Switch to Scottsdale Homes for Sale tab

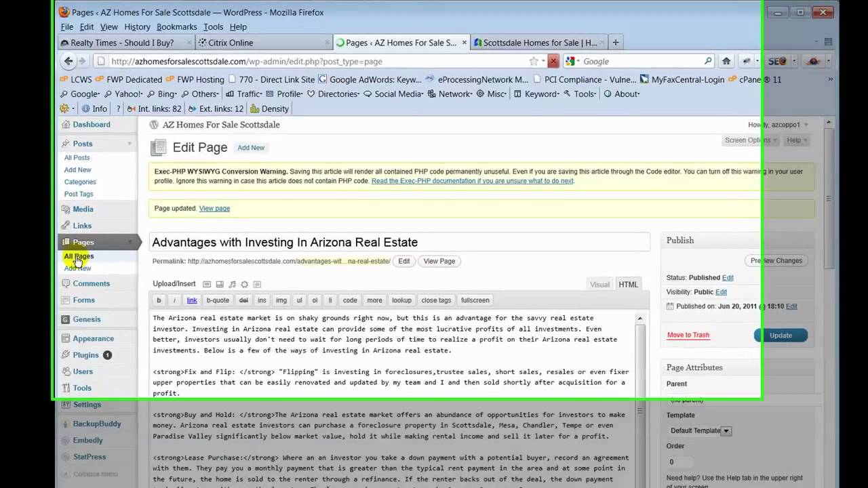click(x=539, y=43)
